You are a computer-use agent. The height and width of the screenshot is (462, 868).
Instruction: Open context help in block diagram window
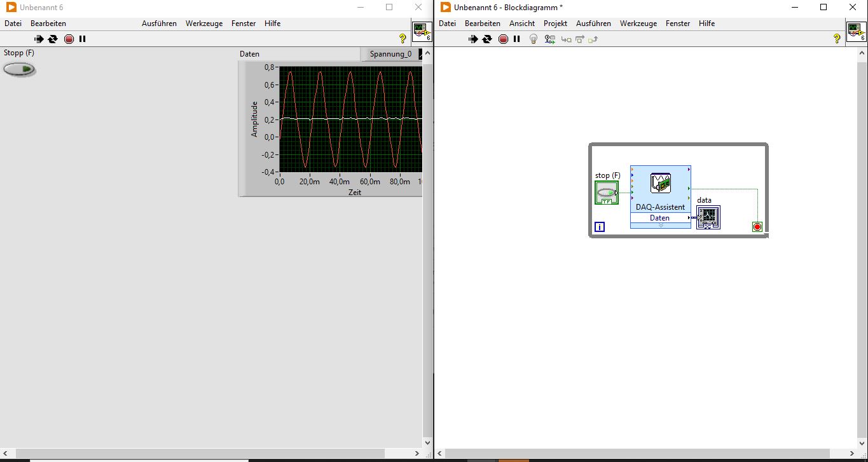tap(837, 39)
